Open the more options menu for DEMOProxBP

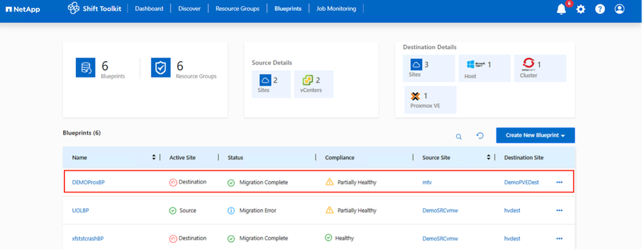click(x=560, y=182)
